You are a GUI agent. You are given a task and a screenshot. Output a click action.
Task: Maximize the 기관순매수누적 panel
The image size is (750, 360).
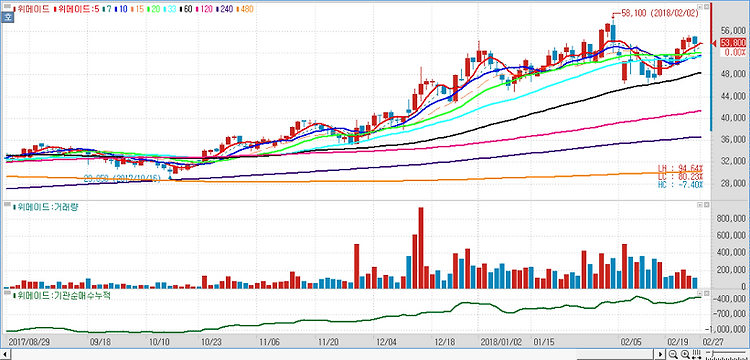click(700, 293)
